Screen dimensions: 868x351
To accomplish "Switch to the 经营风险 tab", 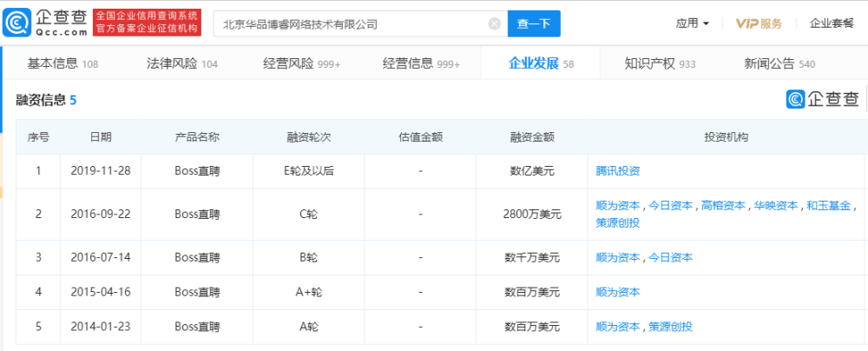I will [x=302, y=63].
